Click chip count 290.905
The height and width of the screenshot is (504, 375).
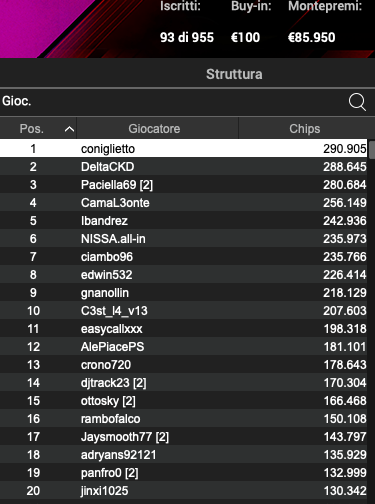point(345,149)
